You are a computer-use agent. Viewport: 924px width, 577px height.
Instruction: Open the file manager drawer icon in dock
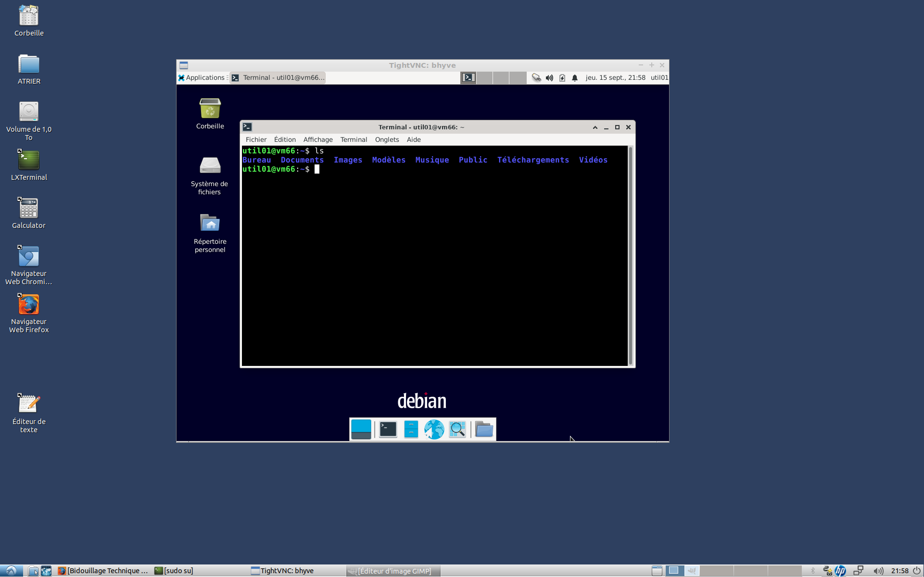click(411, 429)
